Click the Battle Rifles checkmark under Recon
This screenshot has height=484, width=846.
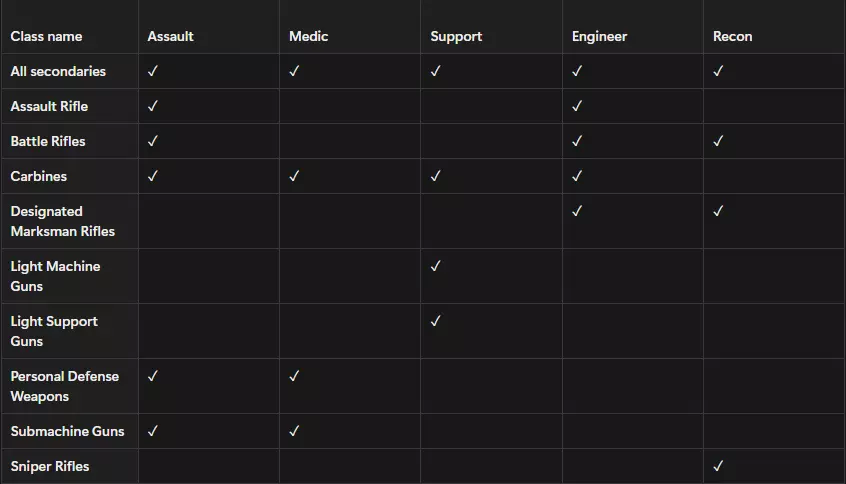[x=718, y=141]
